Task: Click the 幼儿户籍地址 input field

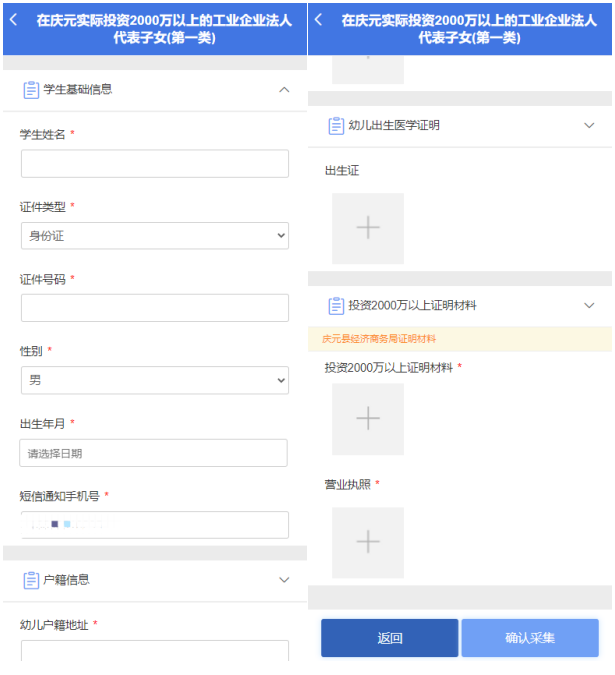Action: [x=154, y=652]
